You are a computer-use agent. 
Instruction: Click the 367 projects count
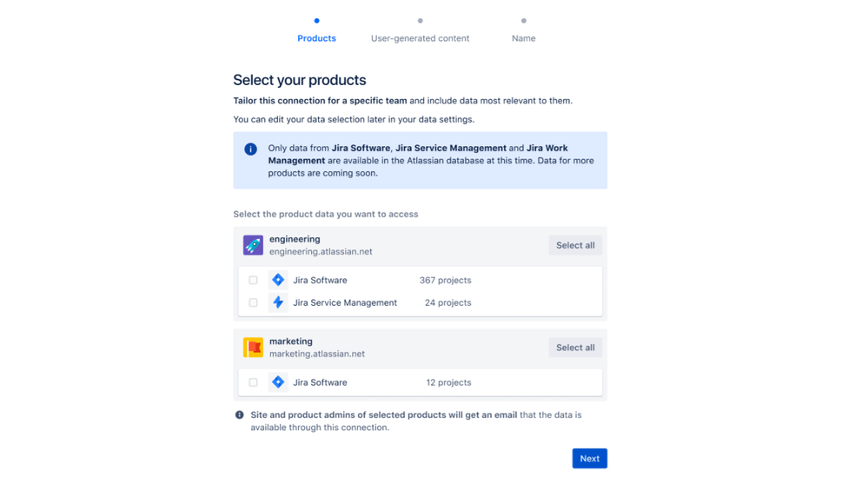(445, 280)
